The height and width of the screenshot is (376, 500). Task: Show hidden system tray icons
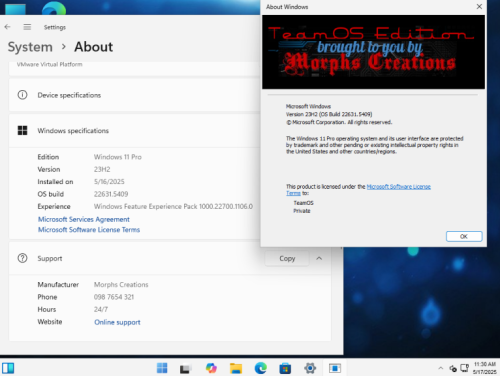coord(441,368)
